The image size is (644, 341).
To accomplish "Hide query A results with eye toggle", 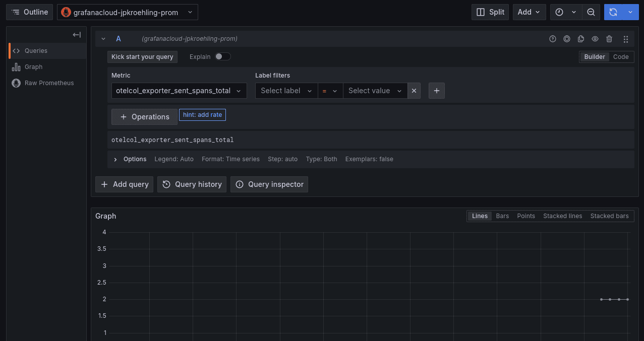I will click(x=595, y=39).
